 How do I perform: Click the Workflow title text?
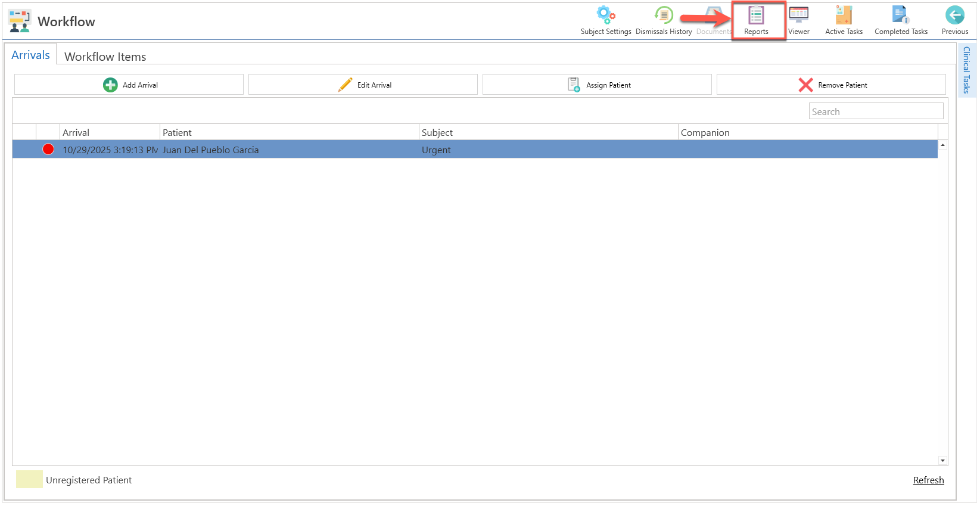coord(66,21)
